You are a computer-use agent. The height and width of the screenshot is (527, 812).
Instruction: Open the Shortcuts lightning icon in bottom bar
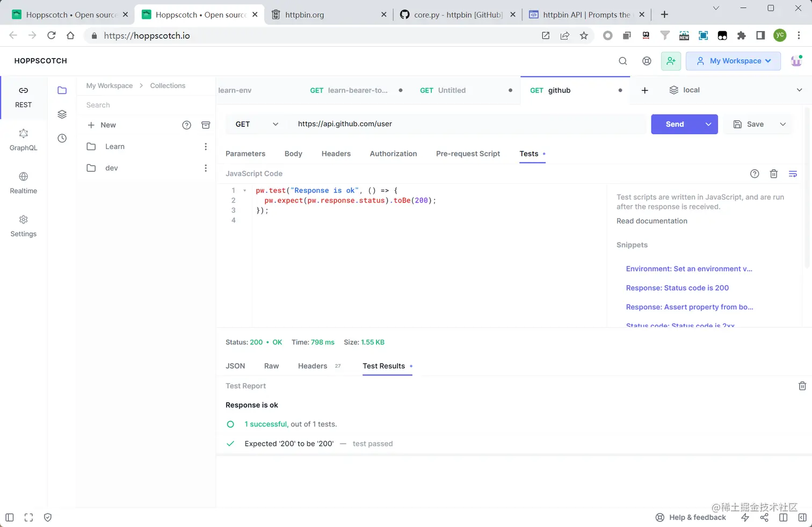click(x=745, y=517)
